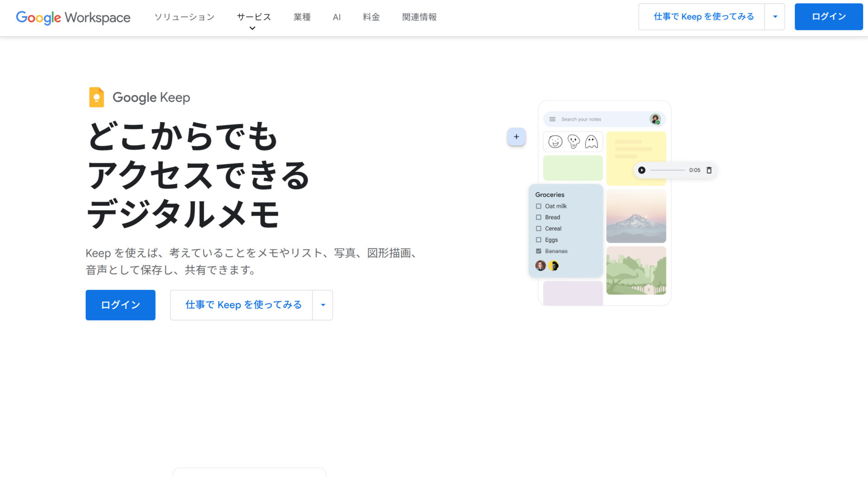This screenshot has height=477, width=868.
Task: Uncheck Bananas in the Groceries list
Action: (538, 251)
